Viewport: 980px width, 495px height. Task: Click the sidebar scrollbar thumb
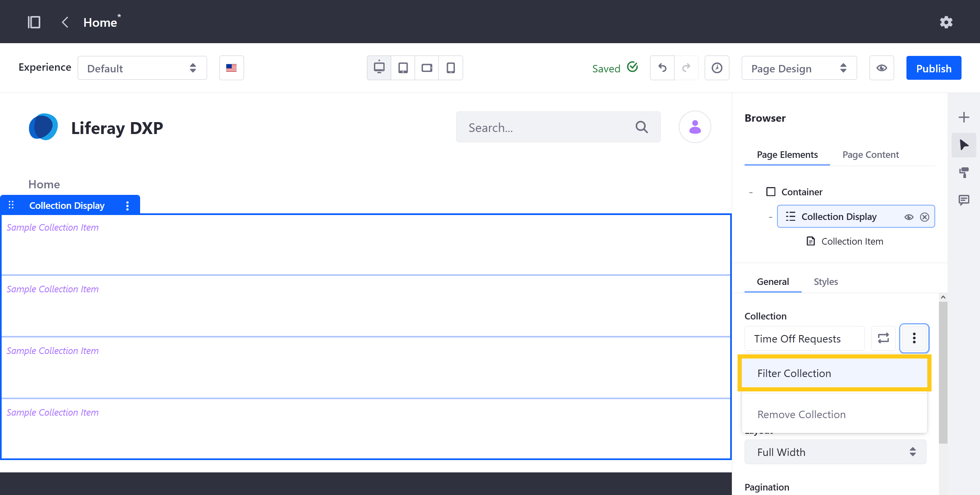943,372
